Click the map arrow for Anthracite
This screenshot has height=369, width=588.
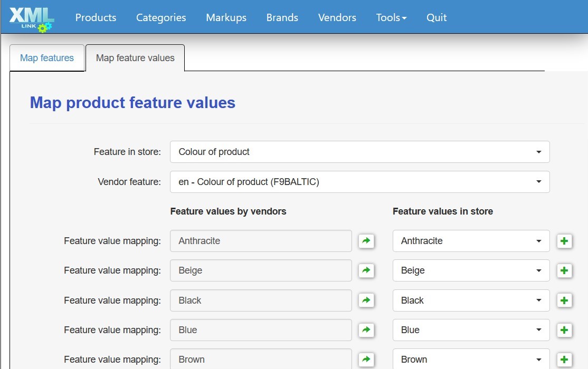[x=366, y=241]
